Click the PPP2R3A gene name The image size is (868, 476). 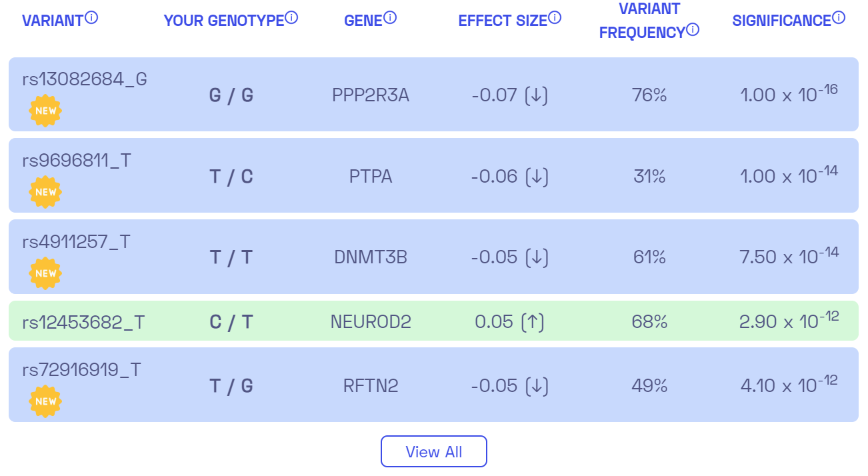point(369,95)
